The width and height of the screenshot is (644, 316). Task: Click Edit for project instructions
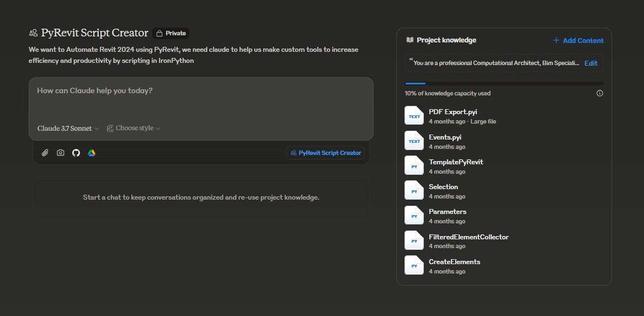(x=591, y=63)
